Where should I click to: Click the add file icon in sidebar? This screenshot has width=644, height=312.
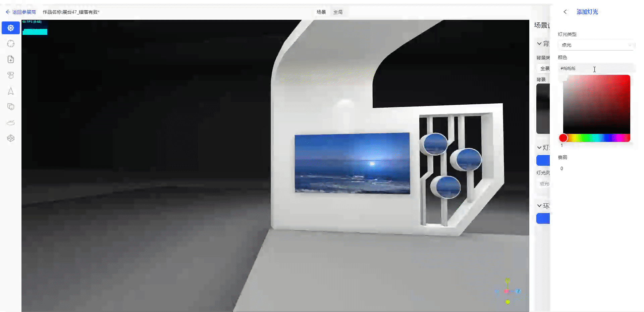point(11,59)
